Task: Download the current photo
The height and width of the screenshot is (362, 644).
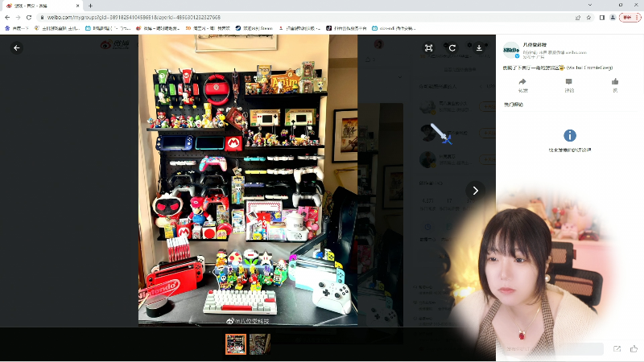Action: 479,48
